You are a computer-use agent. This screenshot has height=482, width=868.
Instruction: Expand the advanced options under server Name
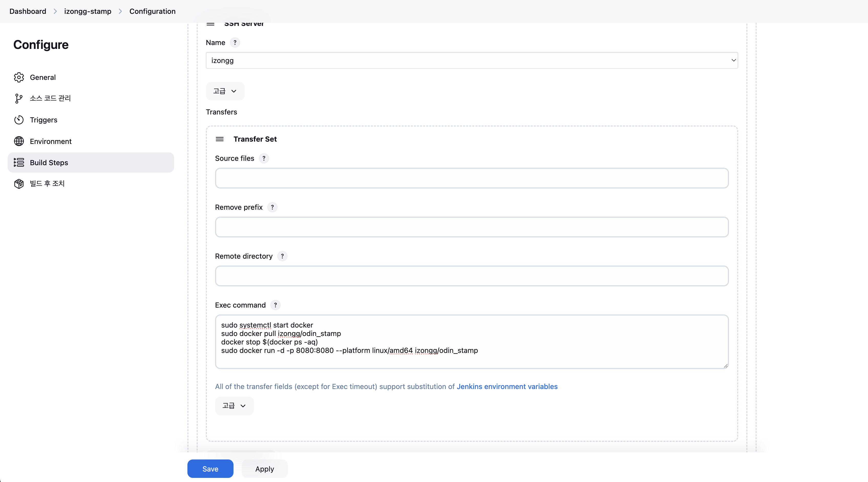[225, 91]
